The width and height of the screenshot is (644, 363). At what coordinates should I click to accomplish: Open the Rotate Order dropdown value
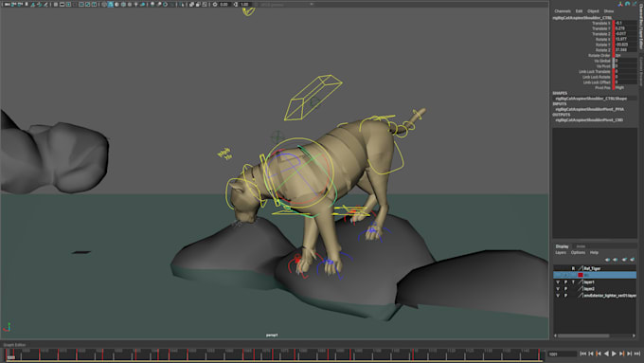click(625, 56)
